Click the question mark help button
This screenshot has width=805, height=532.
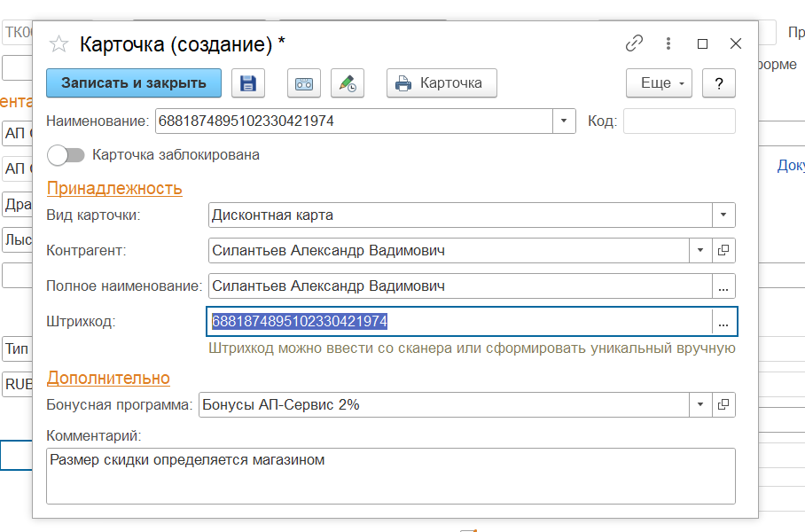718,83
